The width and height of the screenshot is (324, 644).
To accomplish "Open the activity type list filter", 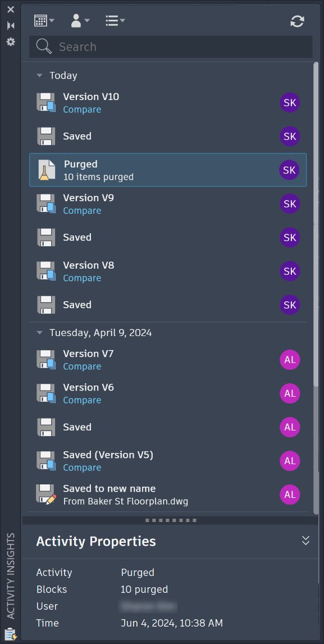I will [x=115, y=21].
